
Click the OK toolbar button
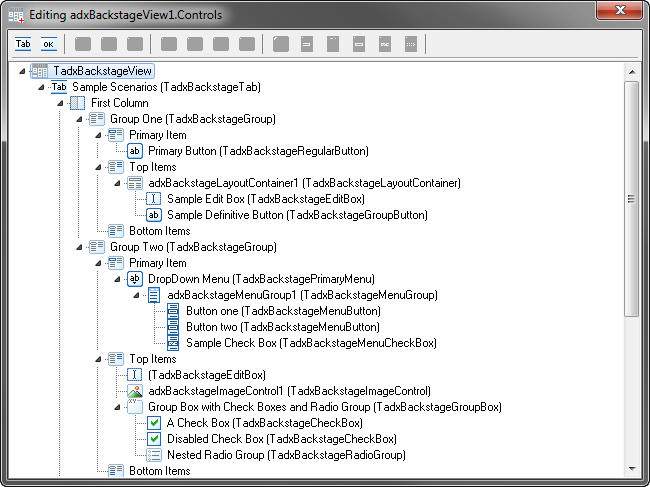[49, 44]
